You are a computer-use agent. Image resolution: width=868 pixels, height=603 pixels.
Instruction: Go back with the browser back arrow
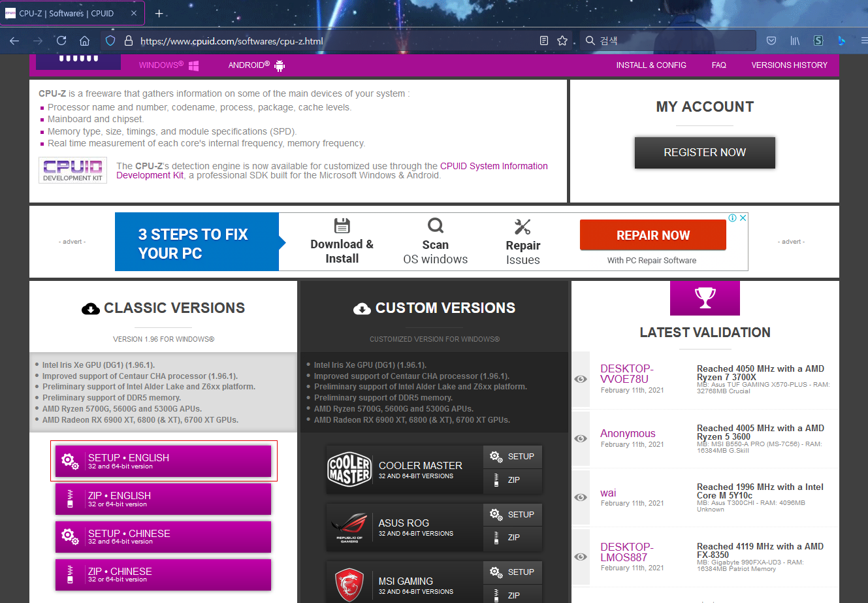[14, 41]
